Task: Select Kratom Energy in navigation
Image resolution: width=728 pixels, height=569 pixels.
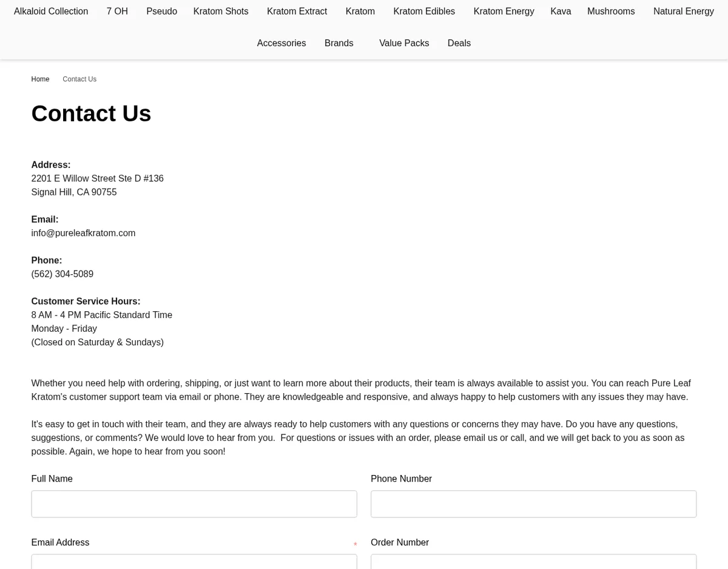Action: (x=504, y=11)
